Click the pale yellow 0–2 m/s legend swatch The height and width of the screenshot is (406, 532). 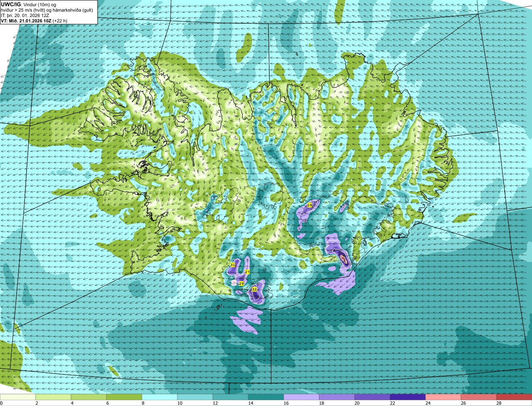coord(18,397)
